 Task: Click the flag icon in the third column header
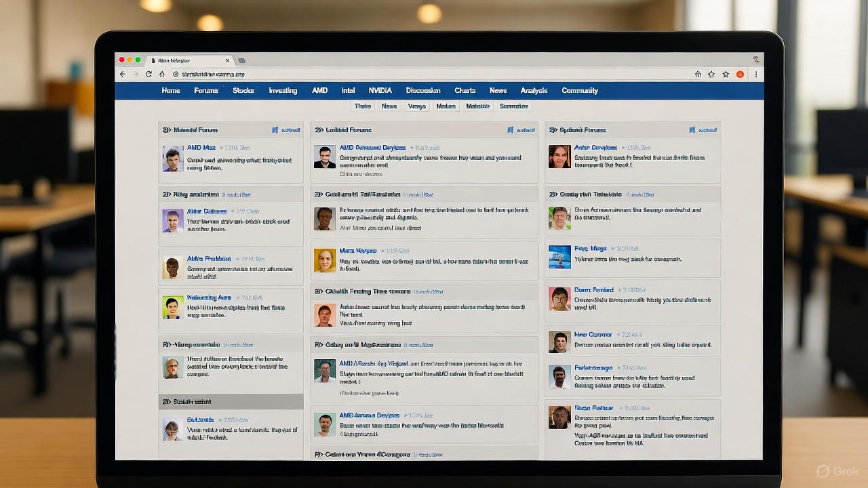click(x=692, y=130)
